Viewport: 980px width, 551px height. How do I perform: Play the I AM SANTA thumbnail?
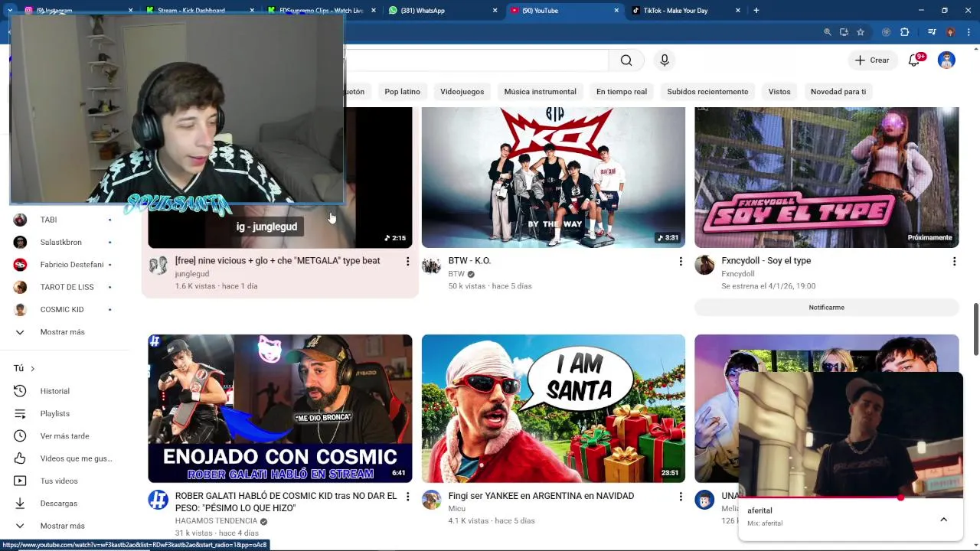pos(554,409)
